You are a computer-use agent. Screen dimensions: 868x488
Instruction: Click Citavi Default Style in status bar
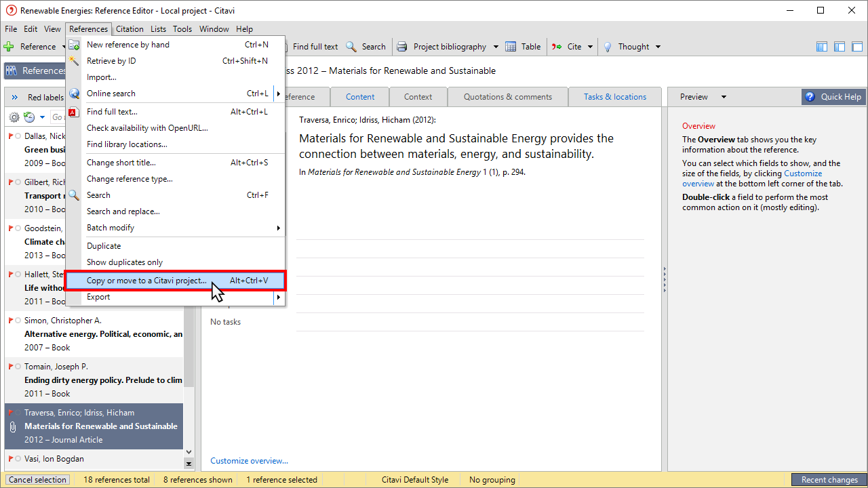click(x=415, y=480)
